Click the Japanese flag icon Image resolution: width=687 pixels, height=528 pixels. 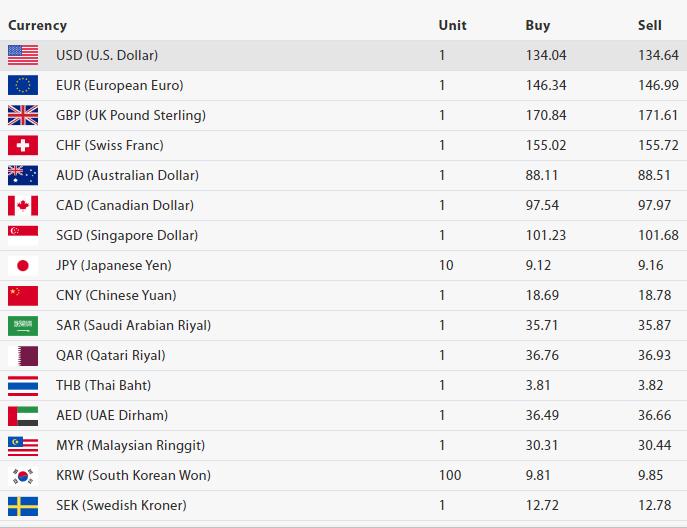[23, 265]
